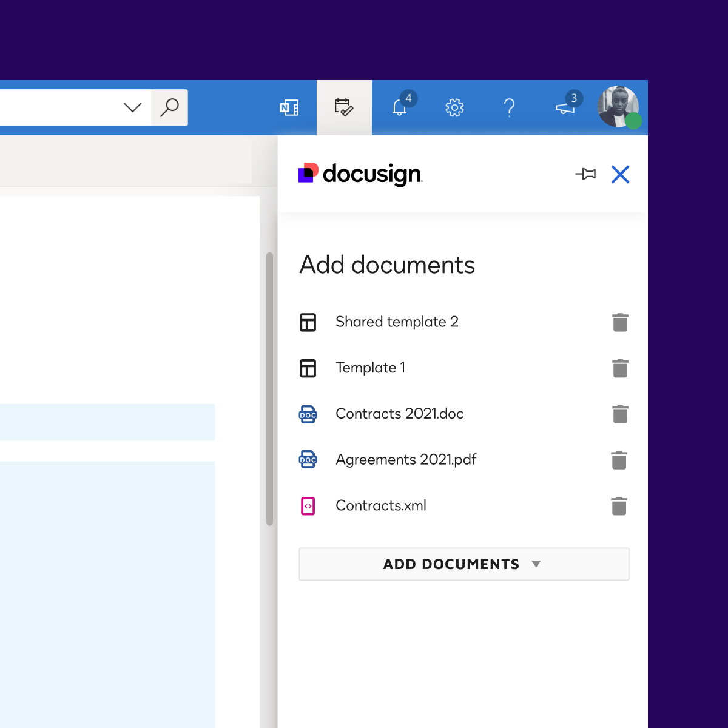Select the "Template 1" text
The height and width of the screenshot is (728, 728).
coord(371,368)
